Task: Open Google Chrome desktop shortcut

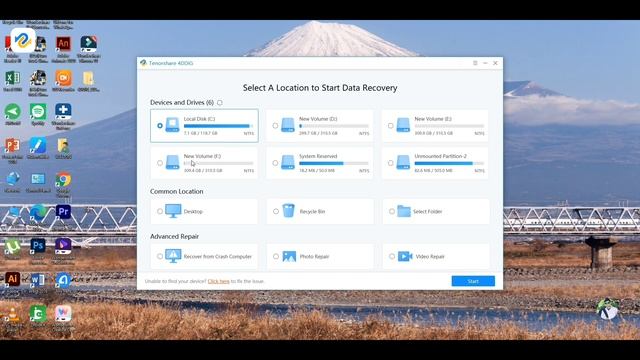Action: point(63,179)
